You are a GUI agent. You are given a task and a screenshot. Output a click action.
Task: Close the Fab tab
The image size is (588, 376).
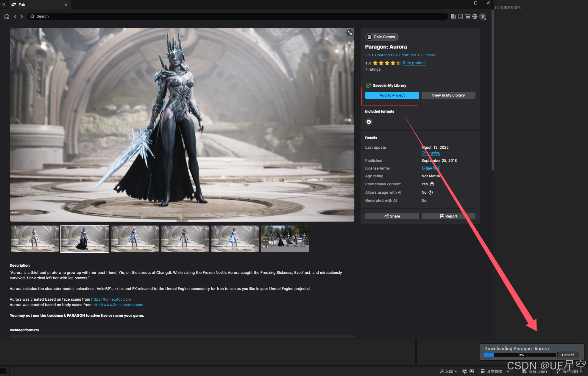(66, 4)
